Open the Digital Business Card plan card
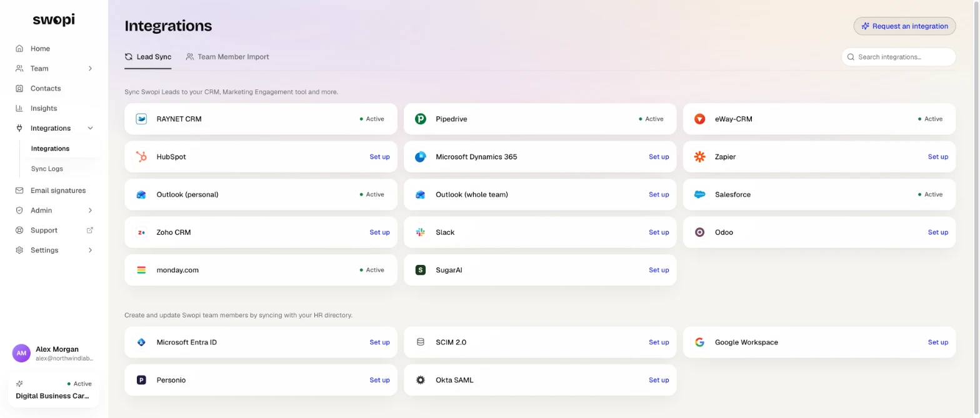980x418 pixels. (x=54, y=391)
